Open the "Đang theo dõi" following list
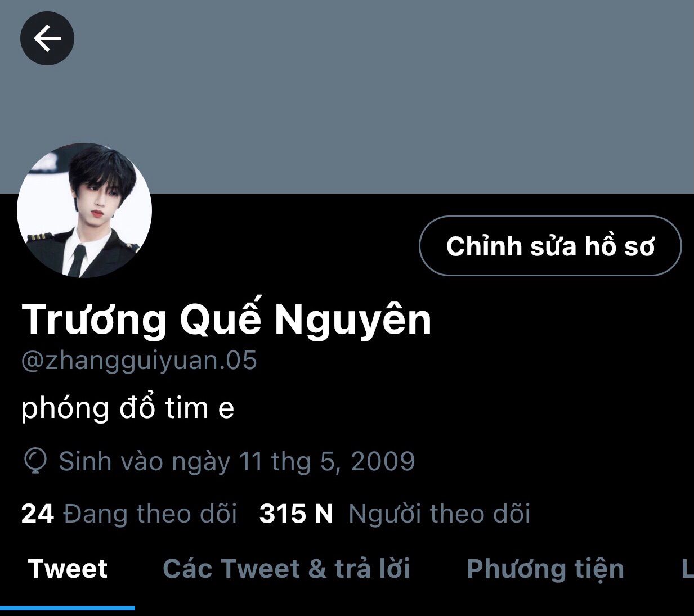 pyautogui.click(x=150, y=514)
